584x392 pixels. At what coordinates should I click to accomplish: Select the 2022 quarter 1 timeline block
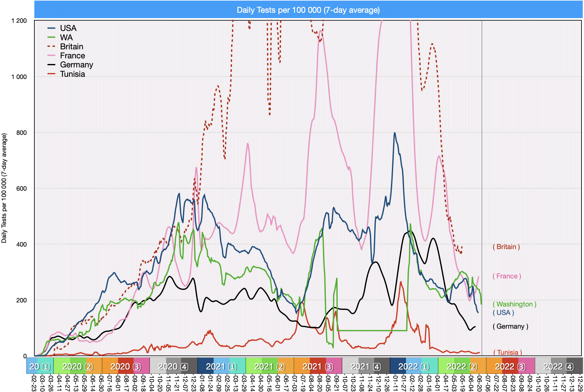414,366
